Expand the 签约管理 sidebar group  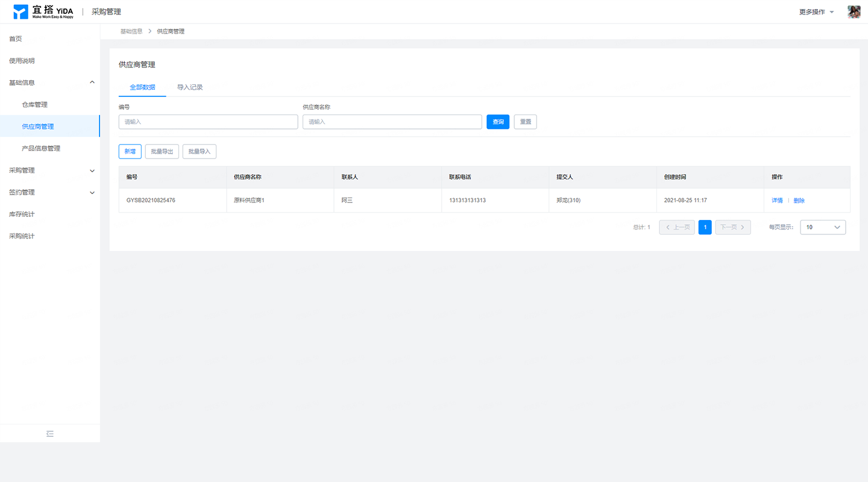[50, 192]
